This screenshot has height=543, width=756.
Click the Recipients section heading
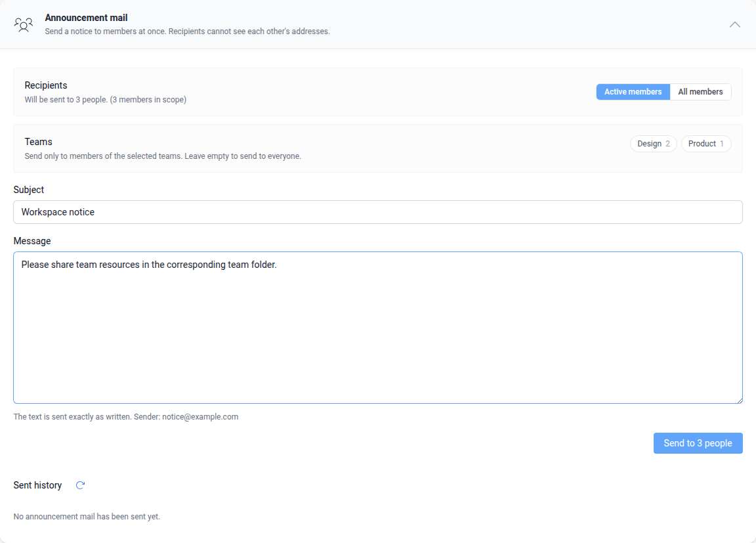pos(46,85)
